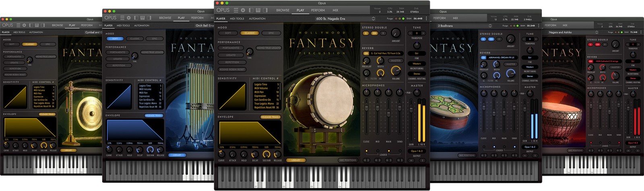Screen dimensions: 644x191
Task: Open settings gear in the Orch Bell window
Action: tap(129, 18)
